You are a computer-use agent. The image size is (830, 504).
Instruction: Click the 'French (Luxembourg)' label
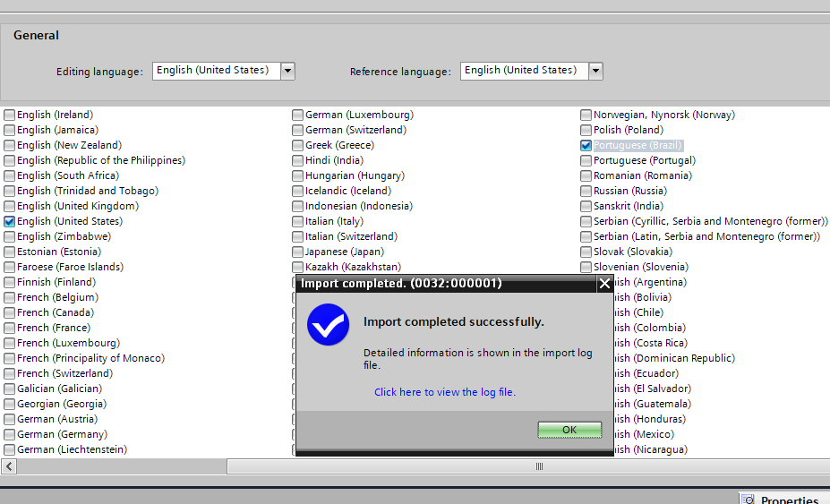click(68, 343)
